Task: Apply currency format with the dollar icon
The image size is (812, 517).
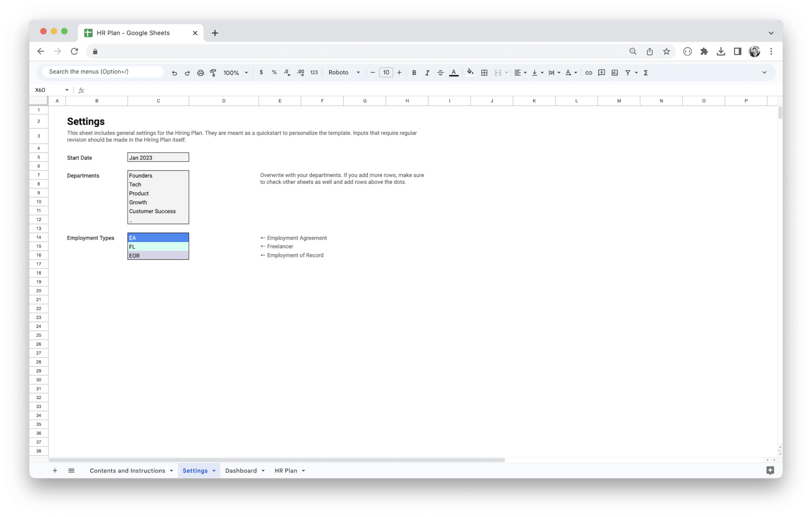Action: click(x=261, y=72)
